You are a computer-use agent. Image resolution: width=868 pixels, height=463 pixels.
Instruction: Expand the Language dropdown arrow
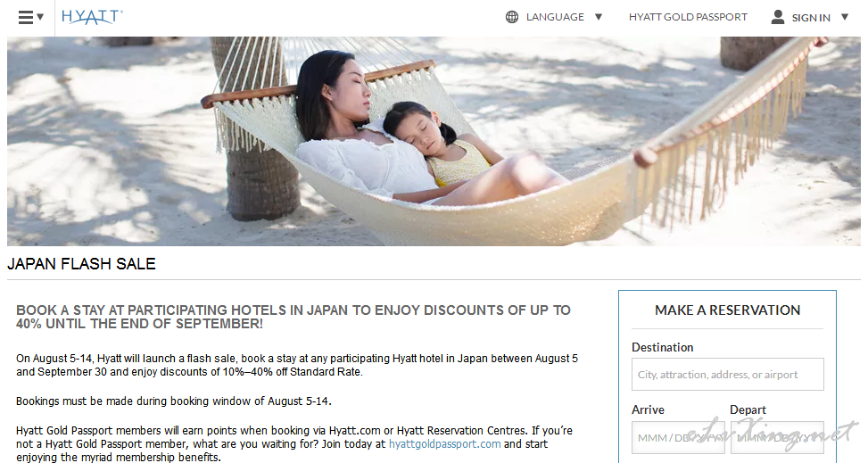click(599, 17)
